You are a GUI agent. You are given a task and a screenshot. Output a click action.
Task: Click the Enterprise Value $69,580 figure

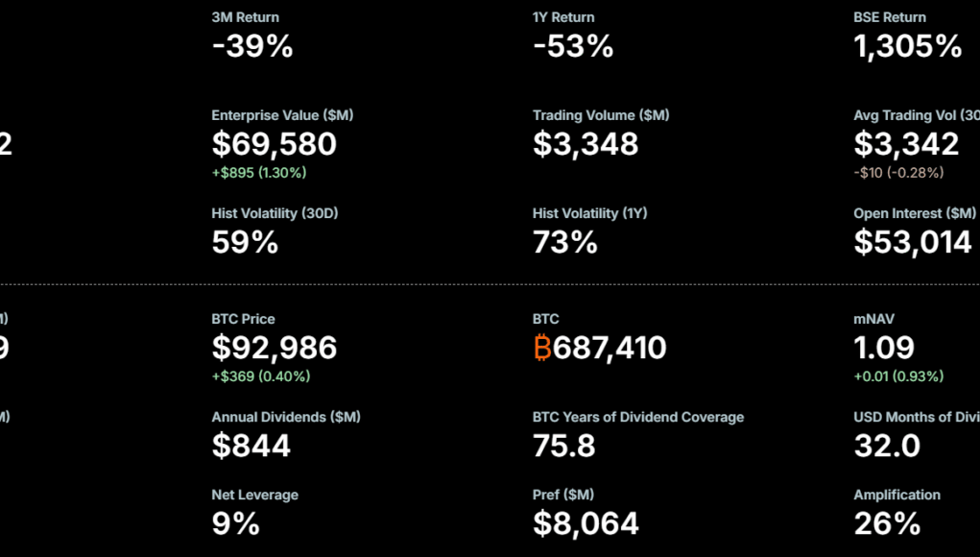[275, 144]
